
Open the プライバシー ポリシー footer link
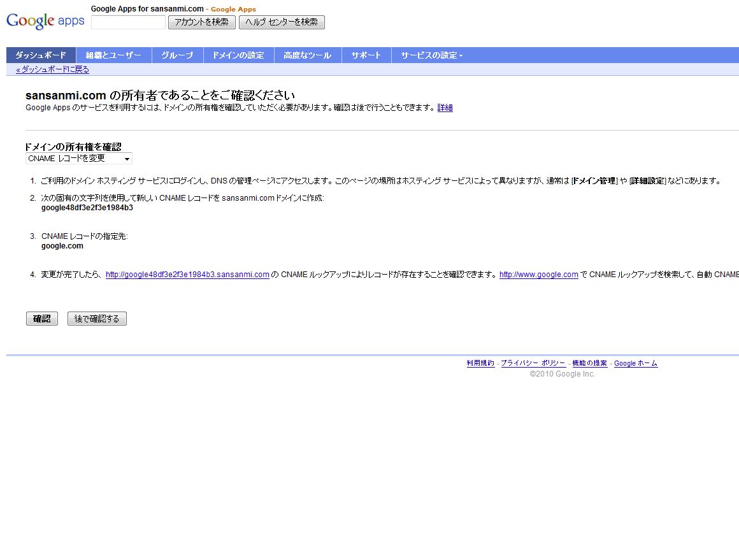[x=533, y=363]
